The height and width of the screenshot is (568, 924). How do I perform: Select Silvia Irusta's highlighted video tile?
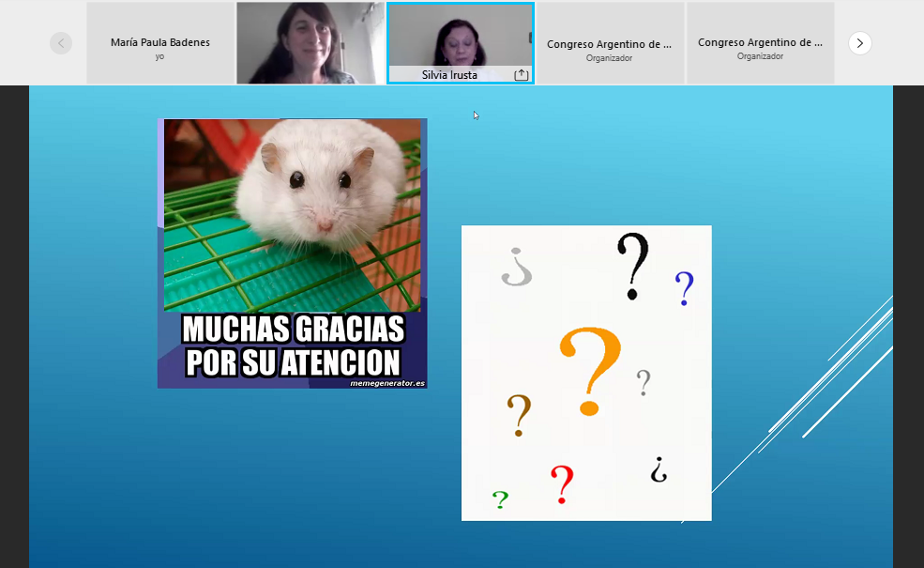(x=460, y=38)
